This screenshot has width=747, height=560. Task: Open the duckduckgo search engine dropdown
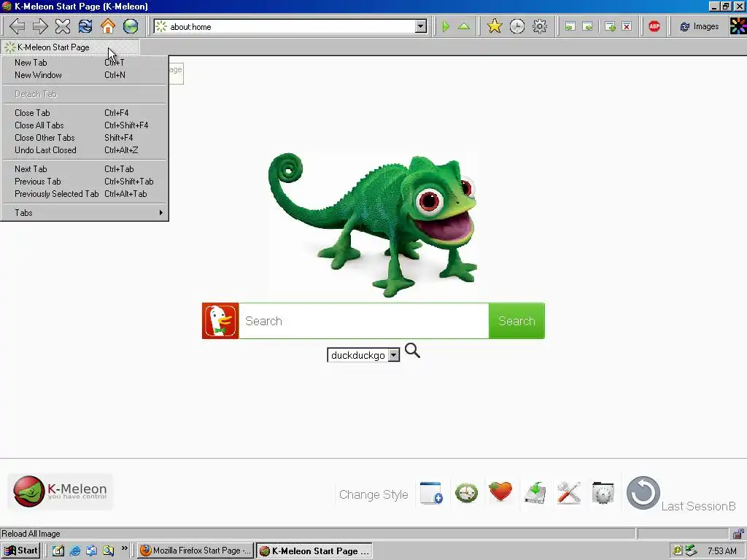(394, 355)
